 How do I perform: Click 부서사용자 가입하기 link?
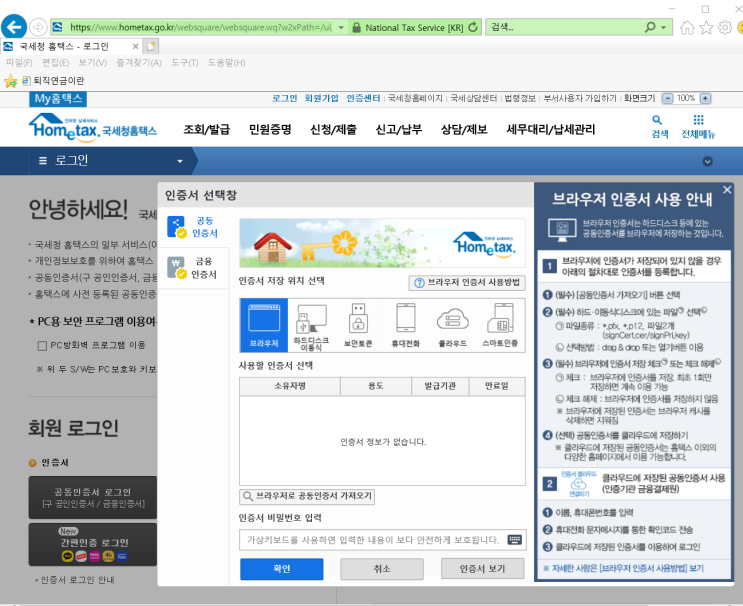[x=580, y=98]
